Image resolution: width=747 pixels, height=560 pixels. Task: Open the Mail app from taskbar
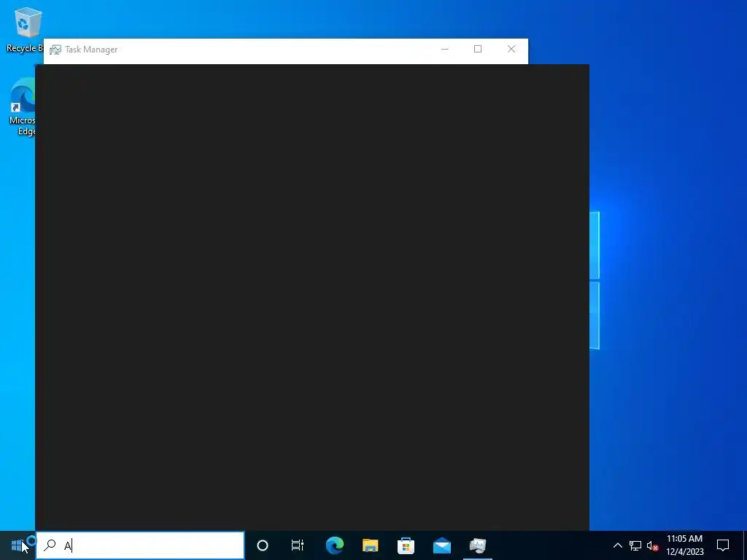441,545
